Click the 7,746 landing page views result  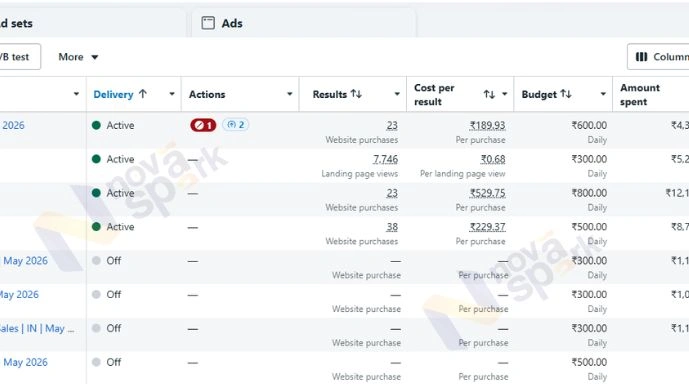click(x=385, y=159)
